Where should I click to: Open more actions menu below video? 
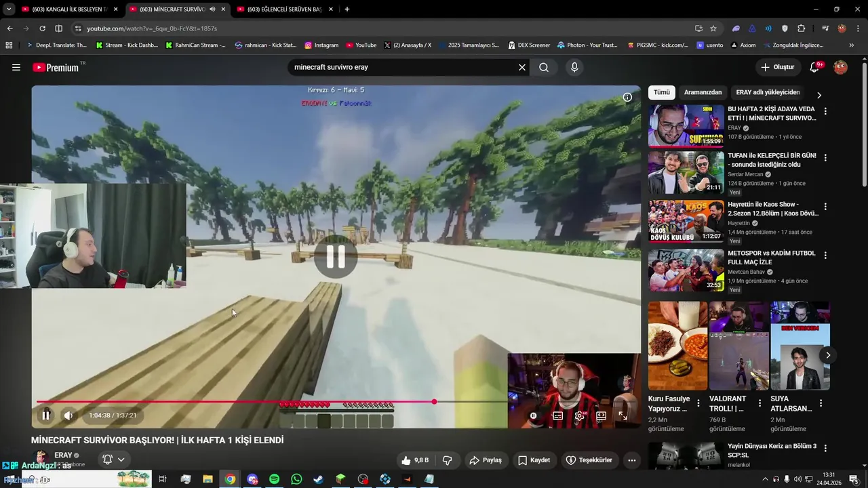[631, 460]
